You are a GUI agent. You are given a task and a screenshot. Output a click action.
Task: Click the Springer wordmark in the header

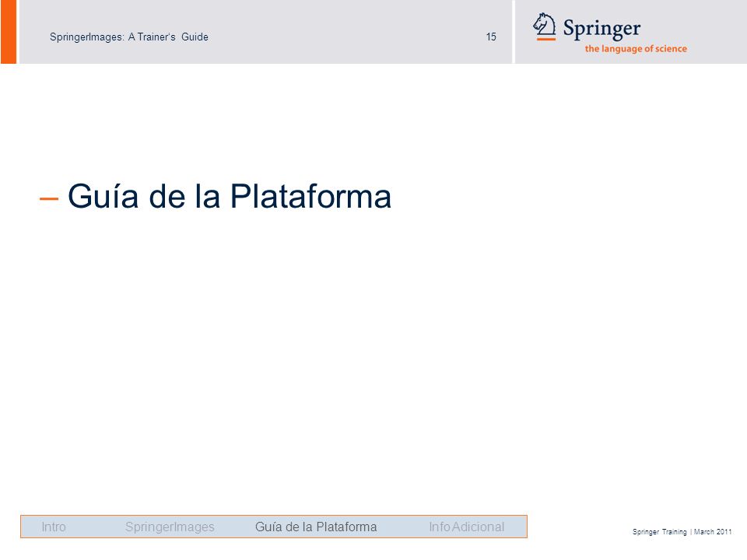[x=601, y=29]
